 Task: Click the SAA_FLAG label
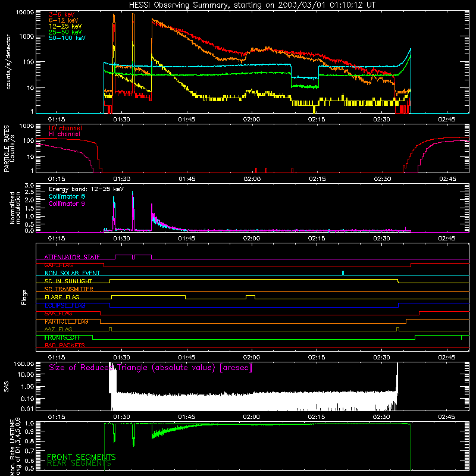coord(58,314)
